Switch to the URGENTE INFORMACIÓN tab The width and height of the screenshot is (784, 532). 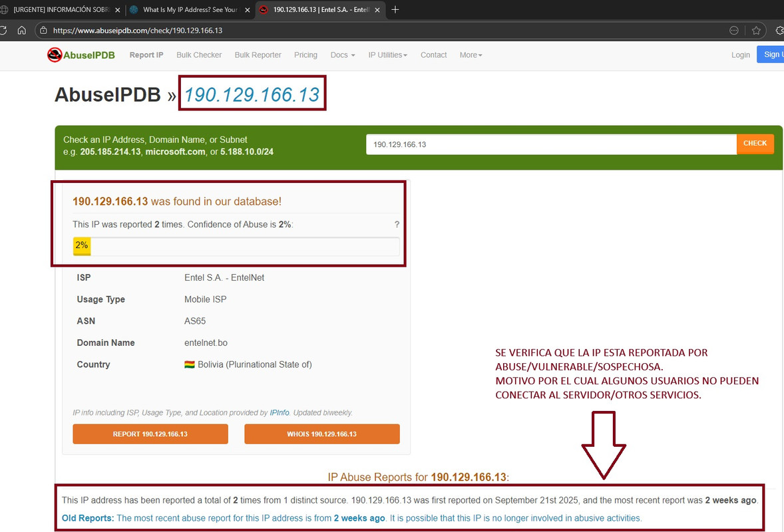61,9
